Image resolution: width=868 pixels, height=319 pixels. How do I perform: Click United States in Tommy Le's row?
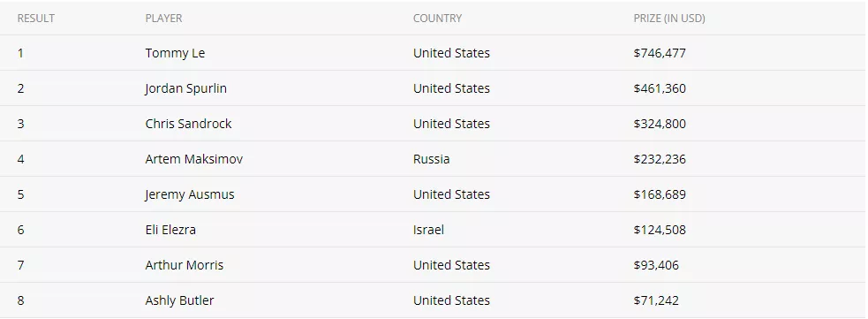pyautogui.click(x=451, y=53)
